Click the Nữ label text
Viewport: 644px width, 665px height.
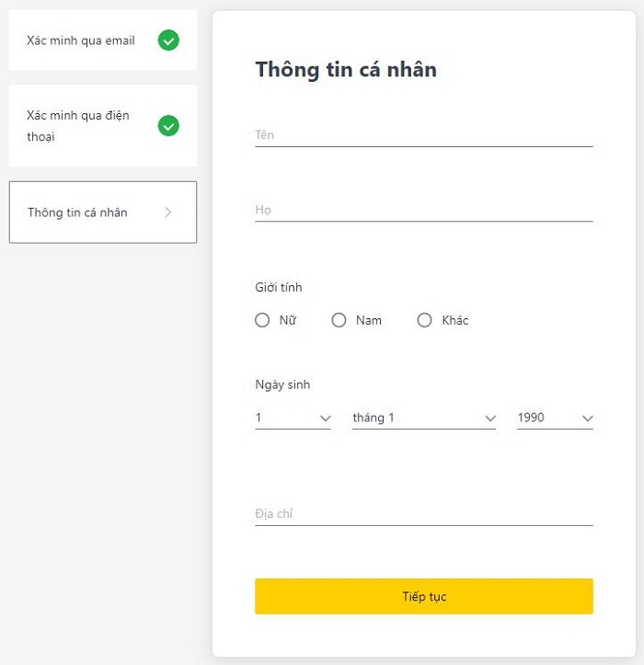point(288,320)
